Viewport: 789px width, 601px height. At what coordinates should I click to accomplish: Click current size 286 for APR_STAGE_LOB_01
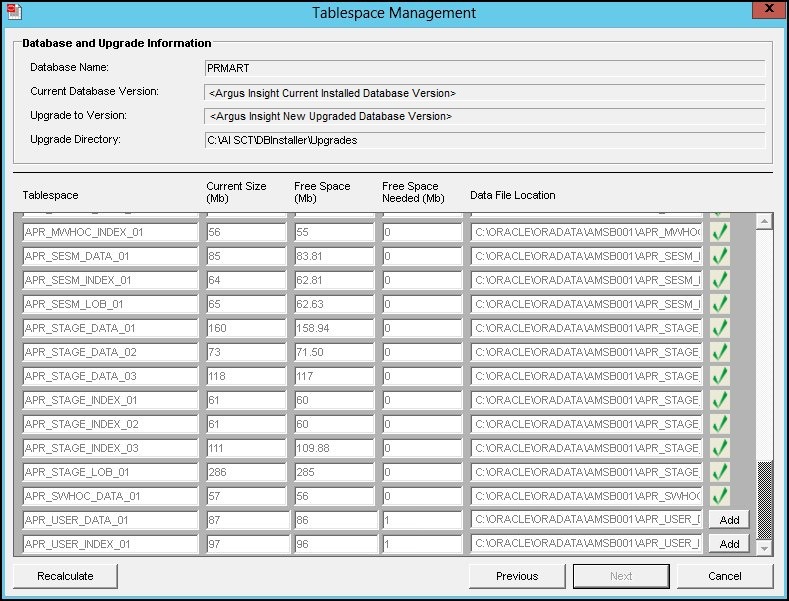click(247, 472)
